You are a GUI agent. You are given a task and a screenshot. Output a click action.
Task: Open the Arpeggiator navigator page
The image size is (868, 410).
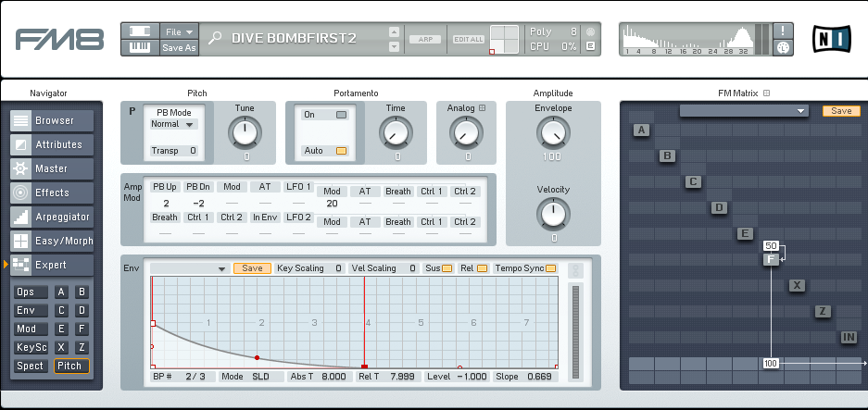(x=52, y=217)
